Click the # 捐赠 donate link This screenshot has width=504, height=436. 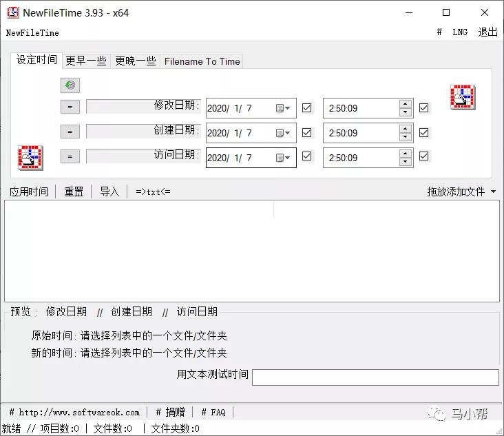pos(170,412)
